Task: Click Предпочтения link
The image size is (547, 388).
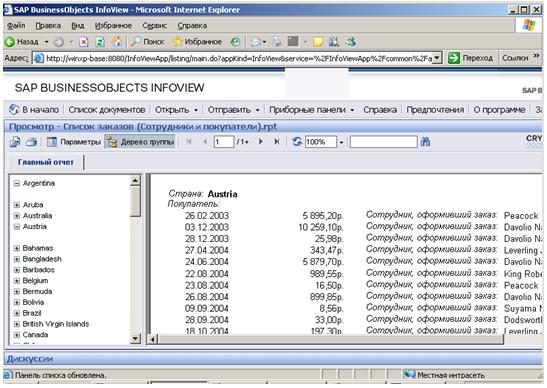Action: [x=435, y=110]
